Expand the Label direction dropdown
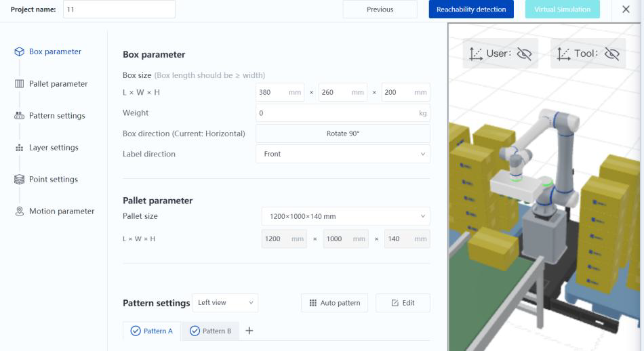 click(342, 154)
